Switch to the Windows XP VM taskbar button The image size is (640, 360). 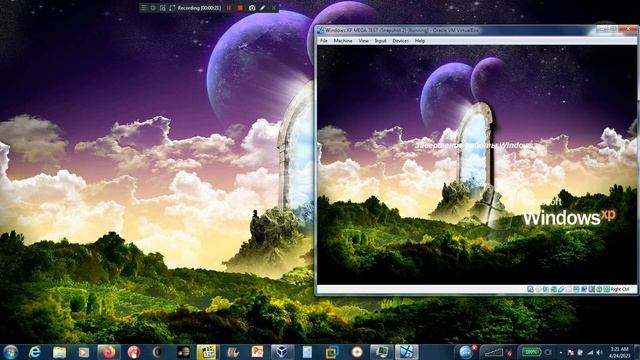pos(407,352)
